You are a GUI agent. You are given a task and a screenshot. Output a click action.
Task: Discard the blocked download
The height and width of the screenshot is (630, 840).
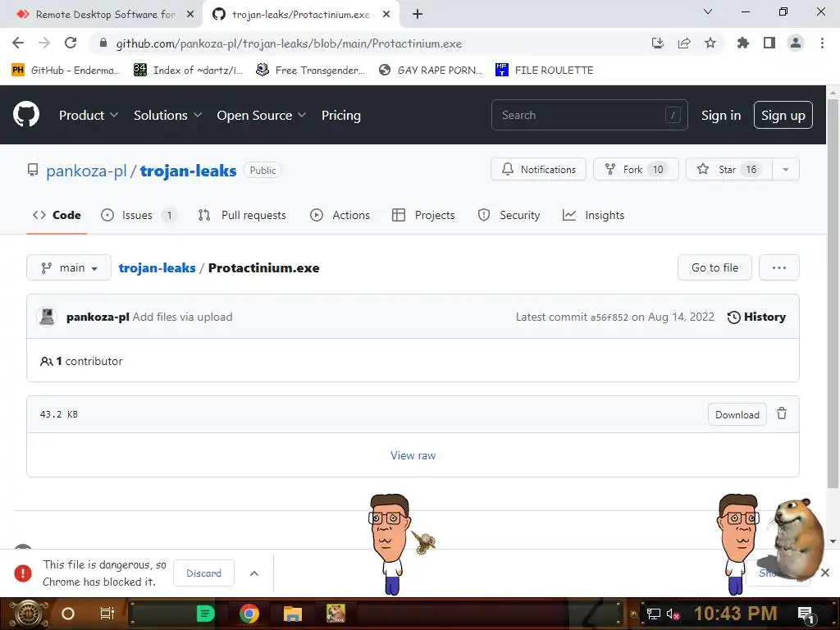click(203, 573)
